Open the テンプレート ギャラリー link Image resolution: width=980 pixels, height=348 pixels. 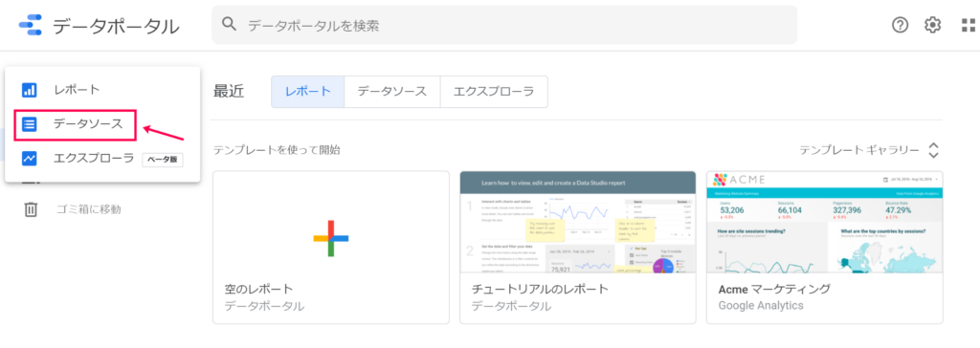point(859,150)
